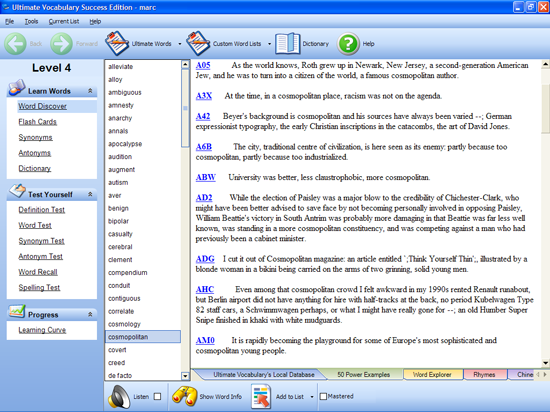Viewport: 550px width, 412px height.
Task: Start the Definition Test
Action: pyautogui.click(x=41, y=210)
